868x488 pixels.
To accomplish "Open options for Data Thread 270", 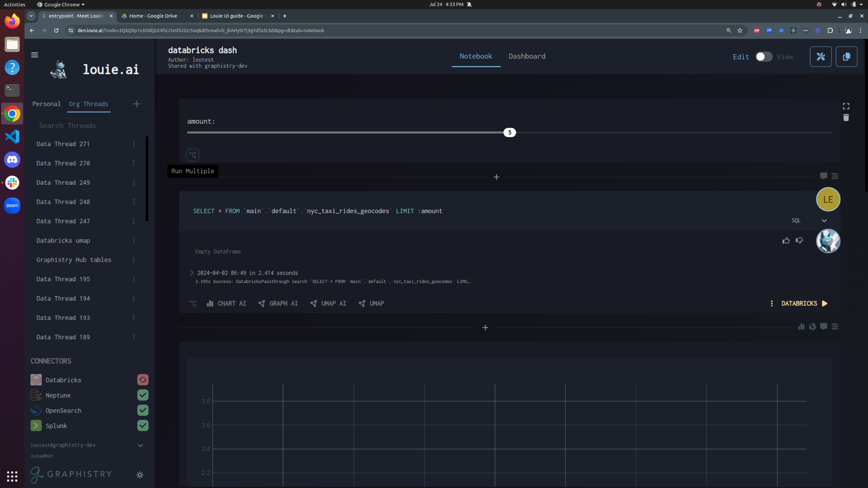I will click(134, 163).
